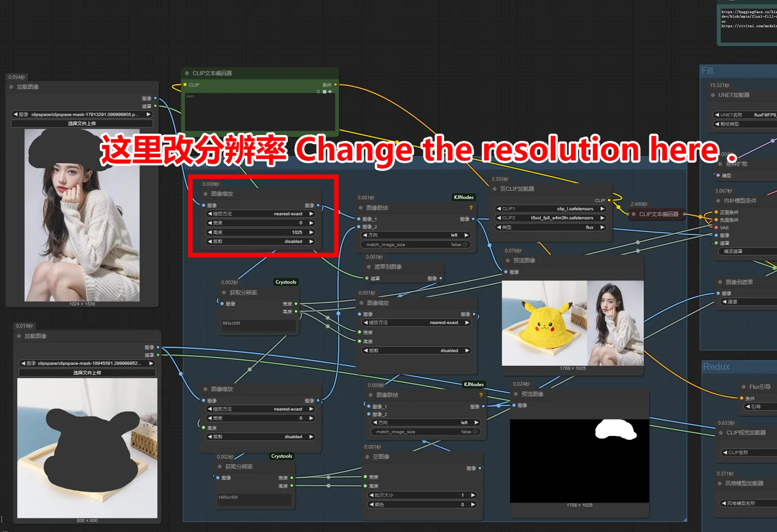
Task: Click 遮罩 input port on 遮罩到图像
Action: coord(367,279)
